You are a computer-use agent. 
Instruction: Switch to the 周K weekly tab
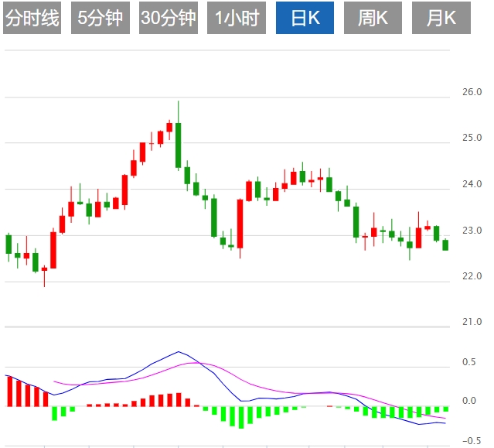tap(373, 18)
